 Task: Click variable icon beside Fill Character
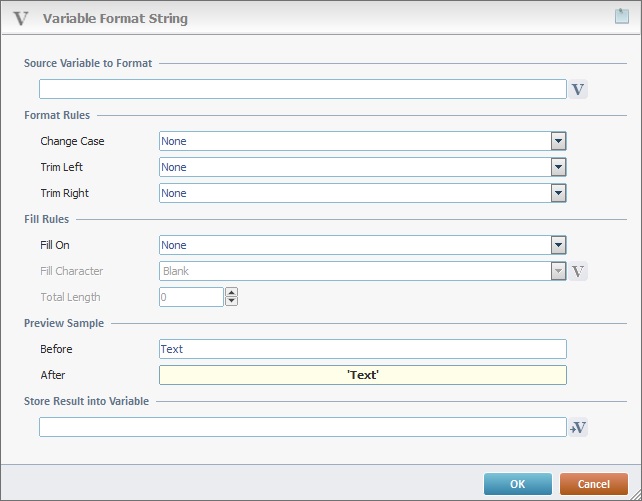(578, 271)
